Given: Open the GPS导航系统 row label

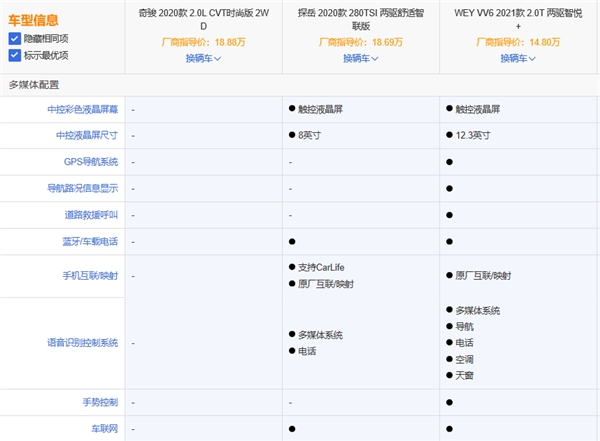Looking at the screenshot, I should [91, 161].
